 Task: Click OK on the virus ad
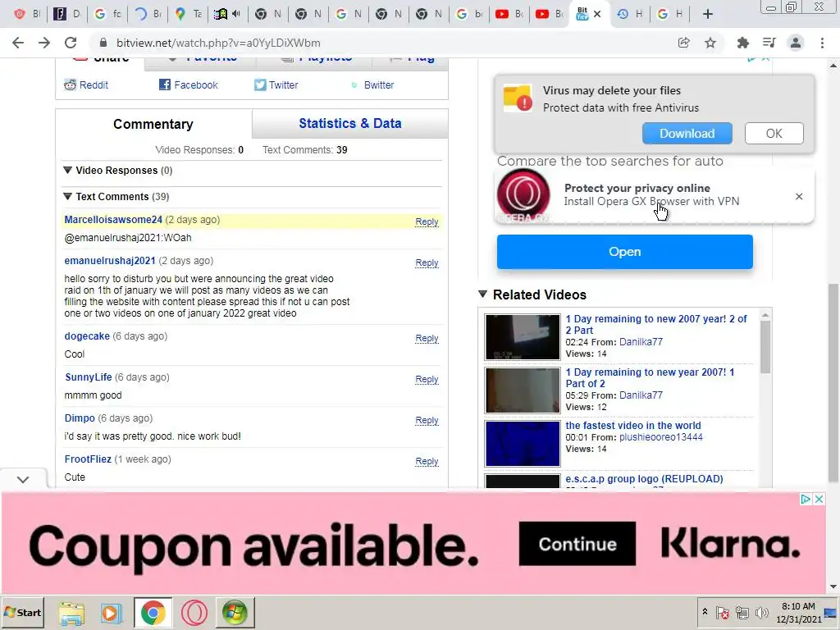774,134
